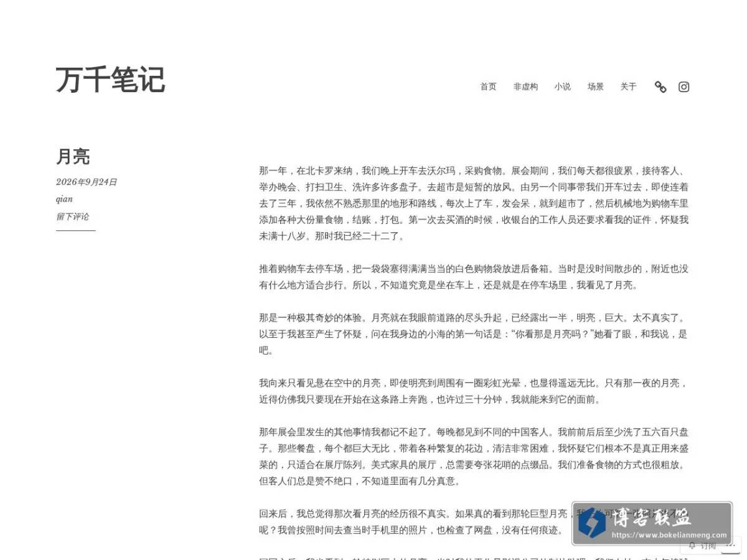Open the more options ellipsis button

point(731,545)
